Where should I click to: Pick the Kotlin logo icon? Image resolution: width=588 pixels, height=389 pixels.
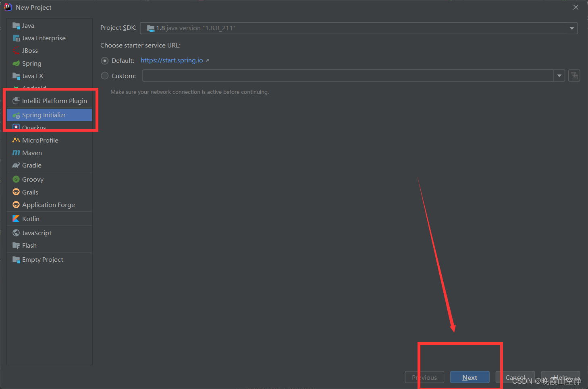16,219
